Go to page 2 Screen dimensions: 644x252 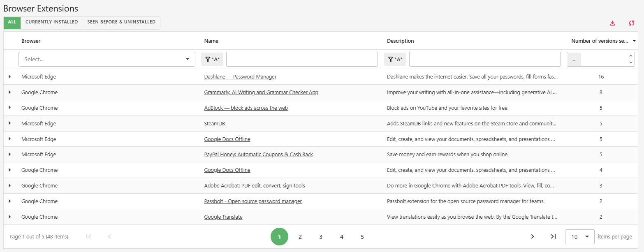[300, 237]
